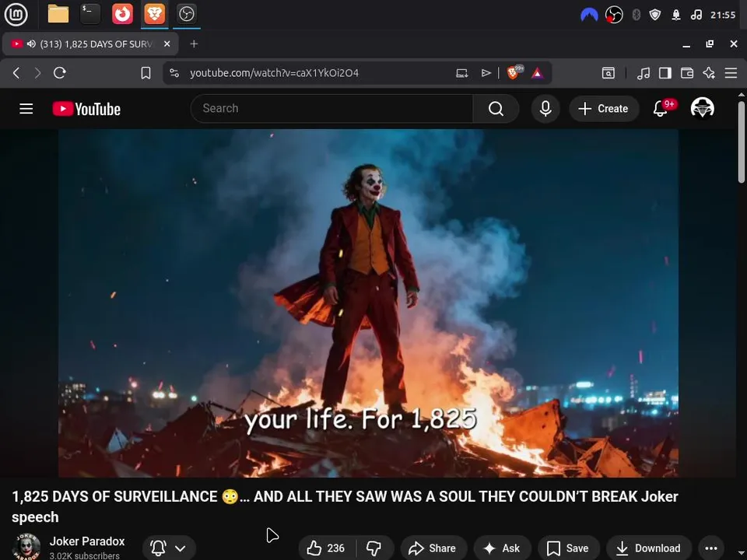
Task: Open the music note tray applet
Action: (x=696, y=15)
